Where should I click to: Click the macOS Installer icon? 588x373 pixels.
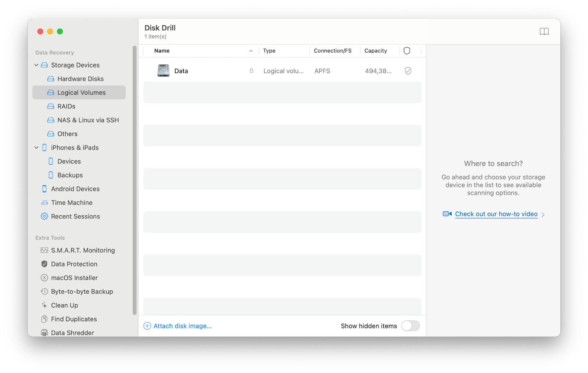[44, 278]
